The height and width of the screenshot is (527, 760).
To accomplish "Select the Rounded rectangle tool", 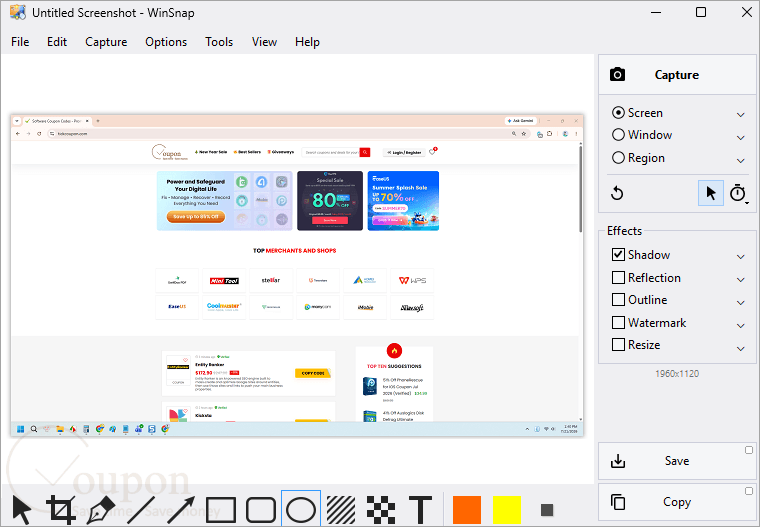I will click(x=261, y=510).
